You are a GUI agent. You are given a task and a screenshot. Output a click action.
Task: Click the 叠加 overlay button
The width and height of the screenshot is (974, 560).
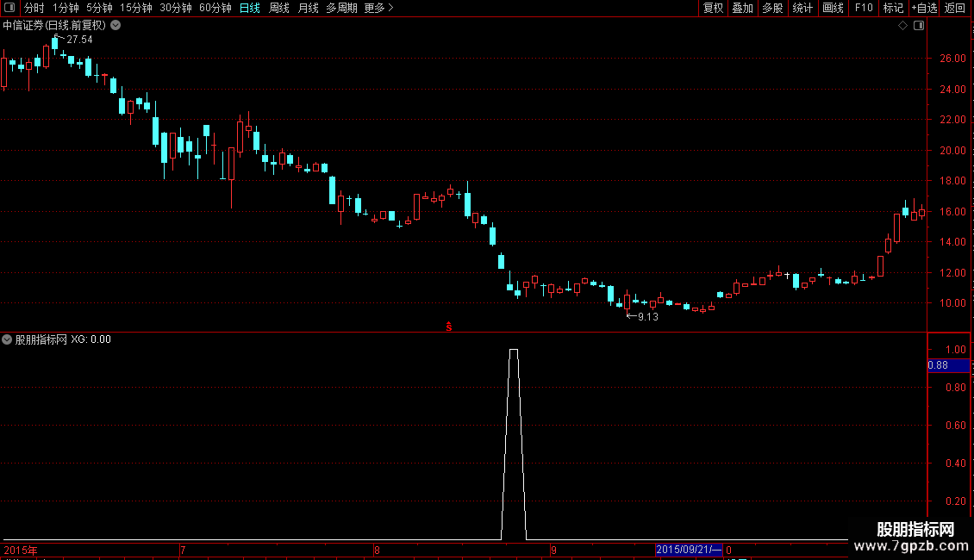click(x=742, y=8)
